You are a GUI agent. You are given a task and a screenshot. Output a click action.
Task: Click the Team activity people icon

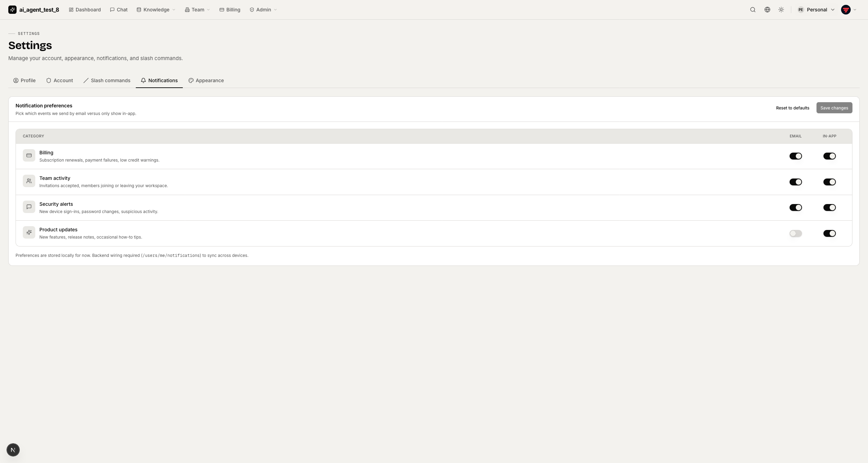(x=29, y=181)
